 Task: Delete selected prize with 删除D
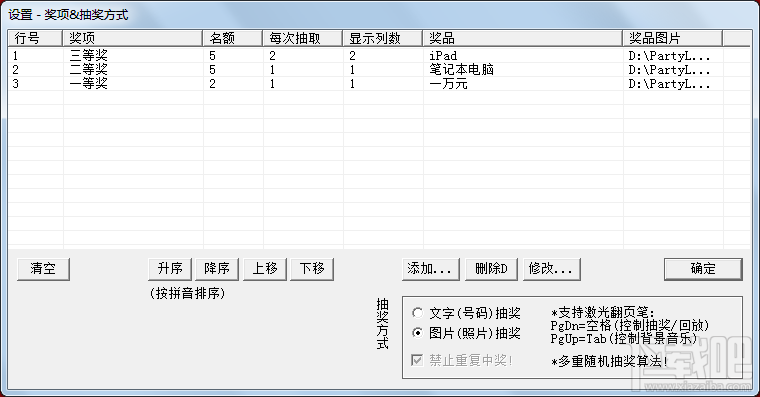[491, 269]
